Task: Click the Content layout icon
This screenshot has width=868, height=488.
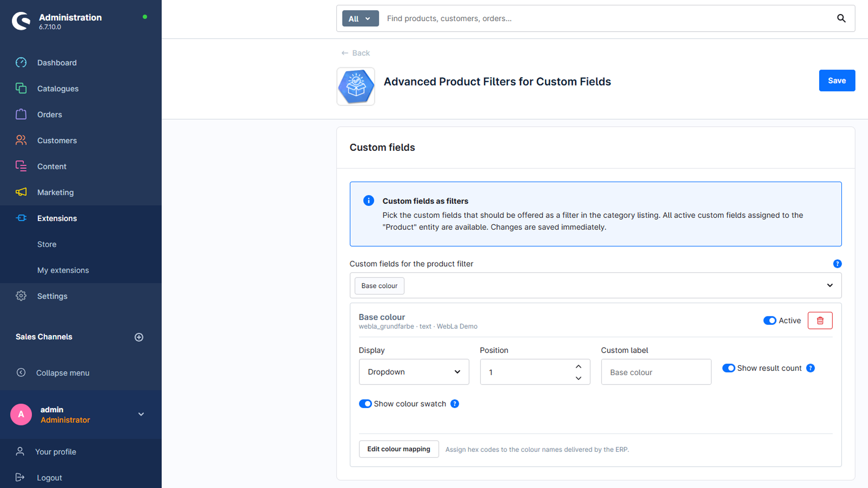Action: (x=21, y=166)
